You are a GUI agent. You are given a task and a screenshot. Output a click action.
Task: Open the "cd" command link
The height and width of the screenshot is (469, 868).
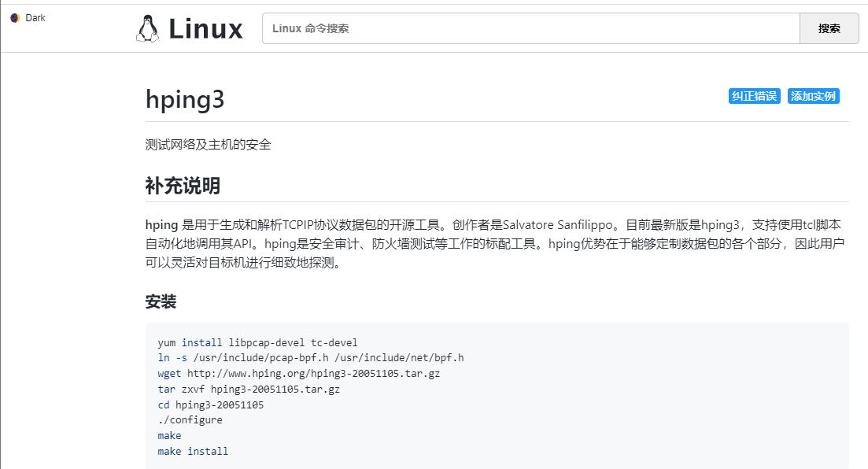163,404
